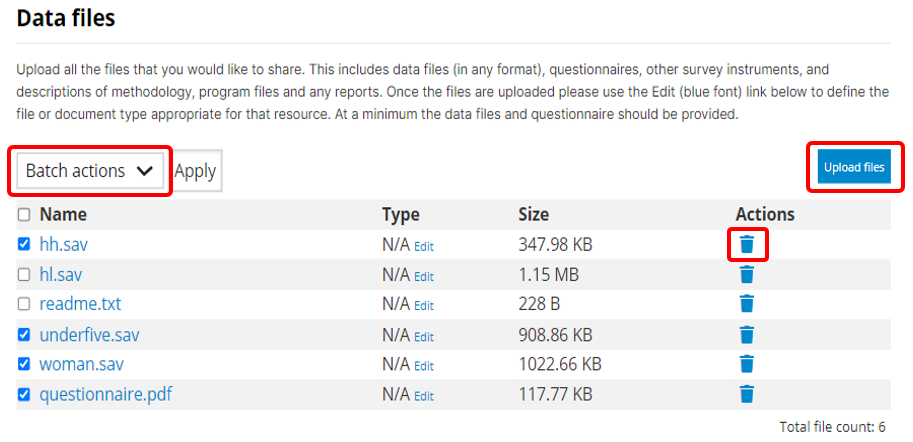This screenshot has width=913, height=442.
Task: Check the hl.sav checkbox
Action: [24, 274]
